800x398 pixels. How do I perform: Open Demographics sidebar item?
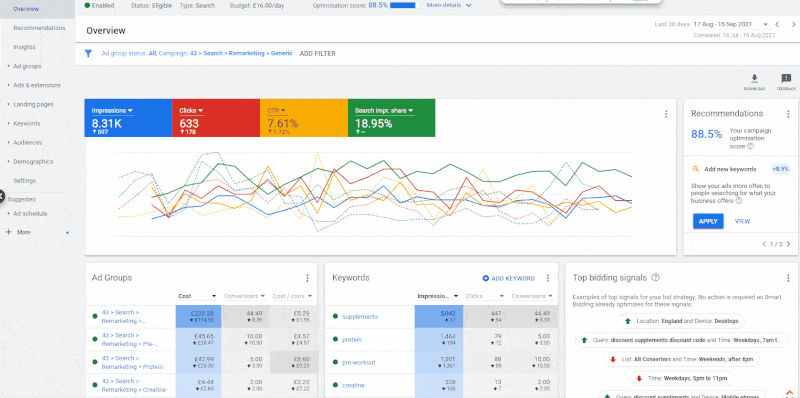tap(33, 161)
